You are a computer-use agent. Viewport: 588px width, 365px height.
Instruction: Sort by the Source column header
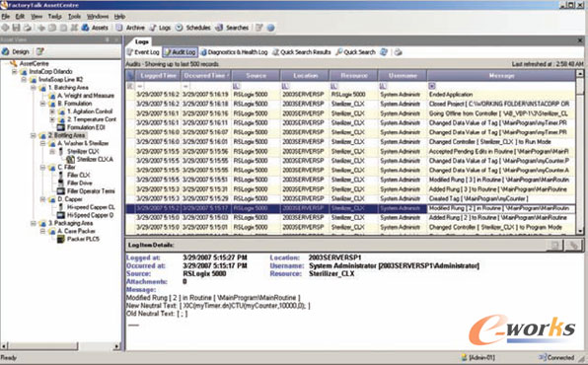[256, 75]
